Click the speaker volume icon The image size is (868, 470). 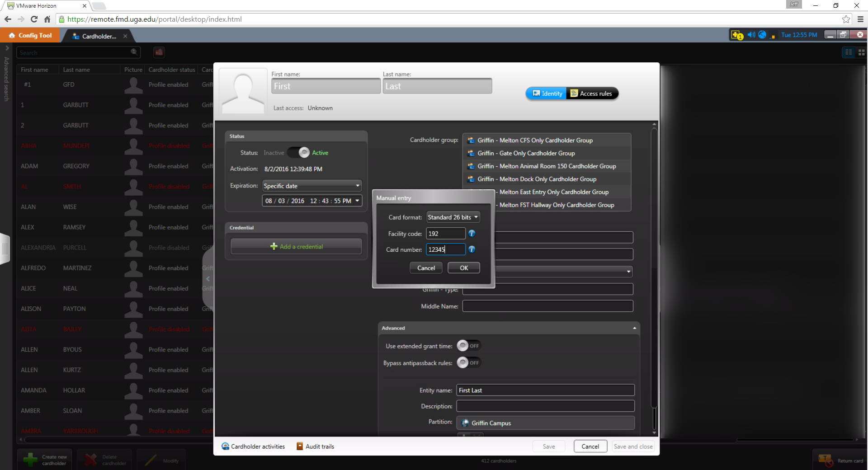[751, 35]
